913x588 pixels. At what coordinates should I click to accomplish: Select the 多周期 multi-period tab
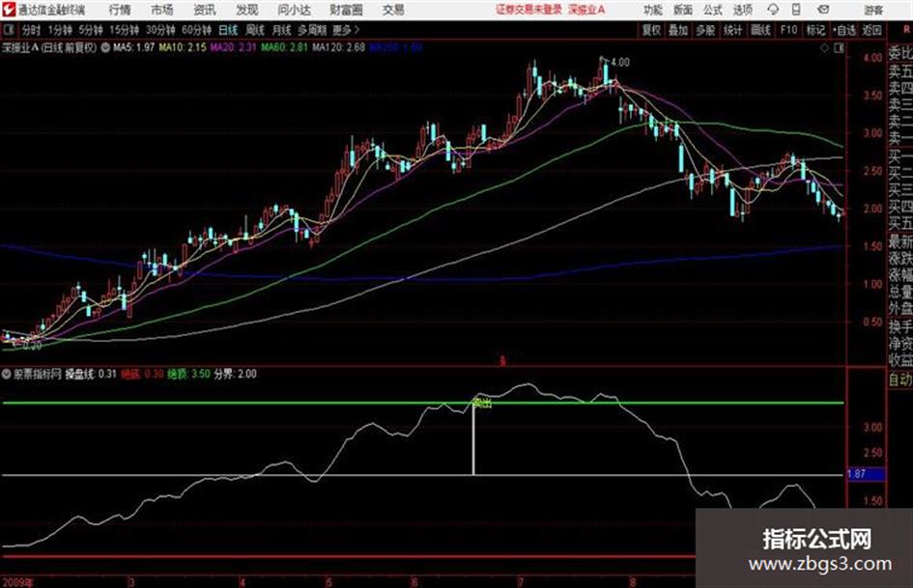(x=312, y=30)
